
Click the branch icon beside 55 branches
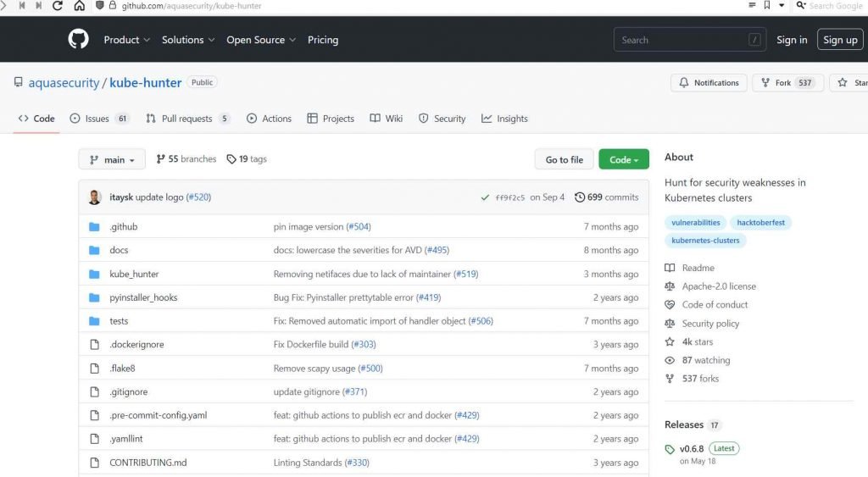point(160,158)
